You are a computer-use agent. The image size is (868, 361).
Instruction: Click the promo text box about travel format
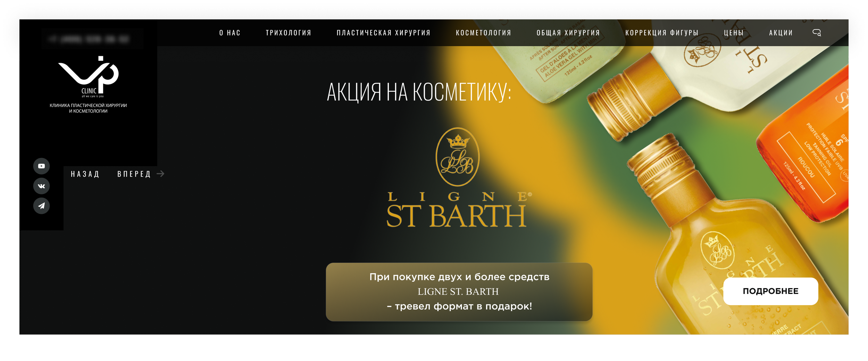click(x=459, y=292)
